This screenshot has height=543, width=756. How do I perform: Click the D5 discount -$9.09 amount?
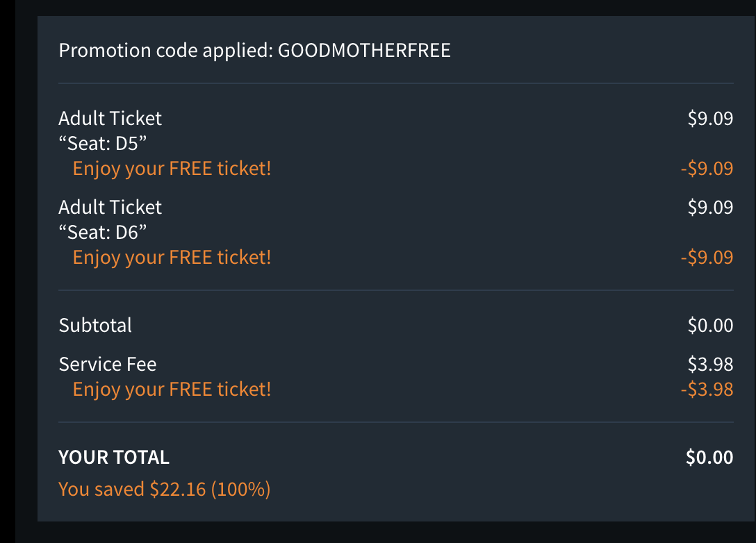(707, 168)
